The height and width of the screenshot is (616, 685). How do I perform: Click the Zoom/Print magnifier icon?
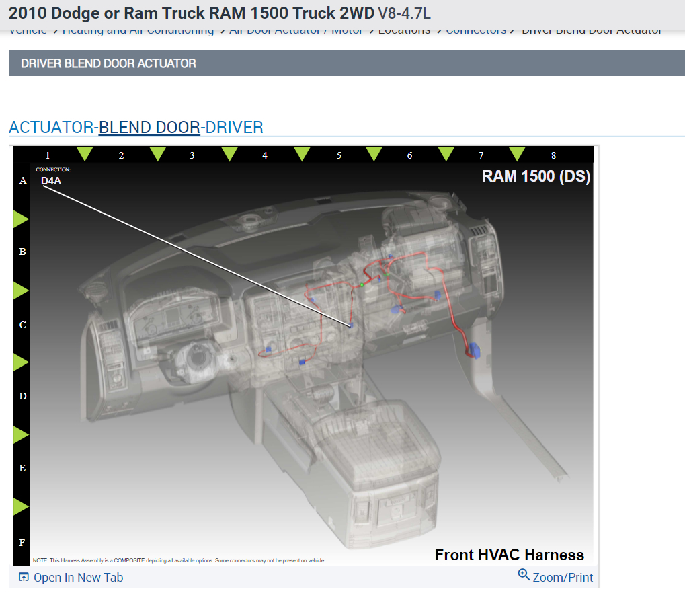click(524, 574)
